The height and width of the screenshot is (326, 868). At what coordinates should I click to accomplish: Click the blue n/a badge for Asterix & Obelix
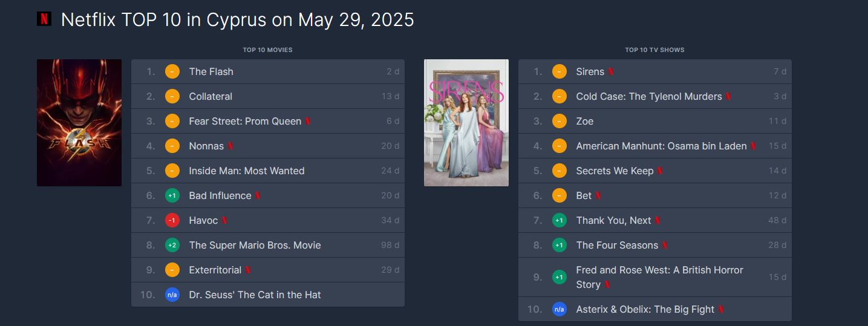coord(560,309)
